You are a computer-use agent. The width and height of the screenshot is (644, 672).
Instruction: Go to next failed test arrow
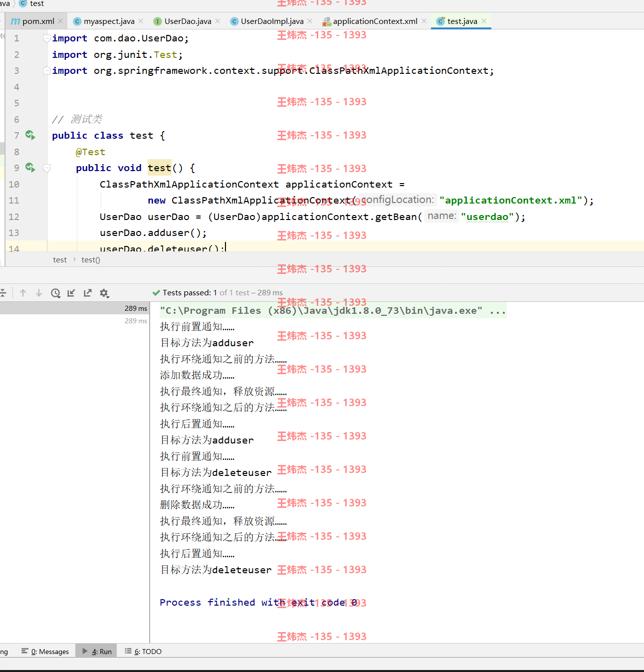coord(39,293)
